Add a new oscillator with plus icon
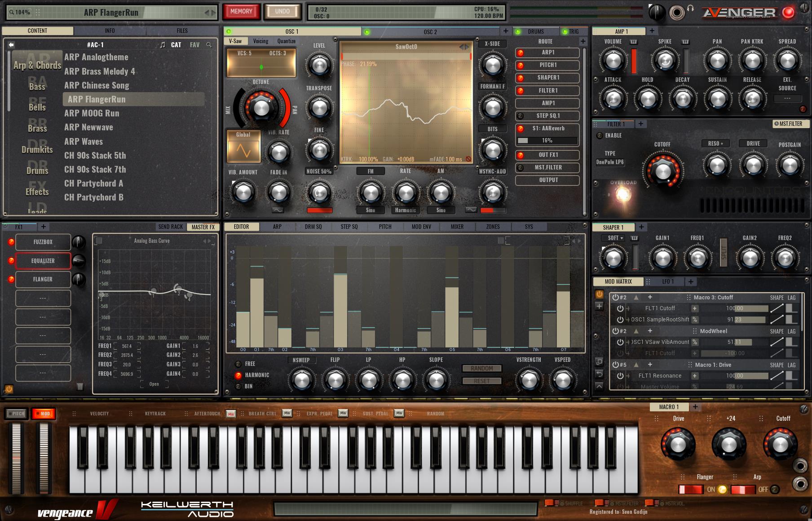This screenshot has height=521, width=812. pyautogui.click(x=506, y=31)
